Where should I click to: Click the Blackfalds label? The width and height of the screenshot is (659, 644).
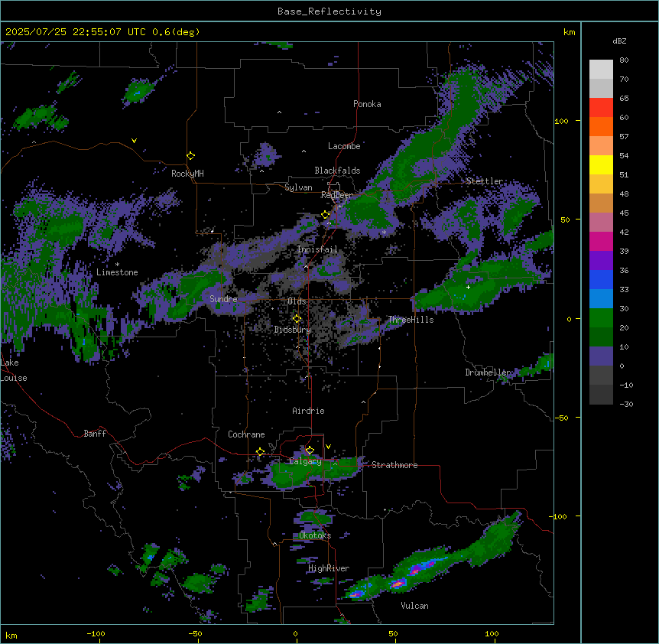point(337,171)
